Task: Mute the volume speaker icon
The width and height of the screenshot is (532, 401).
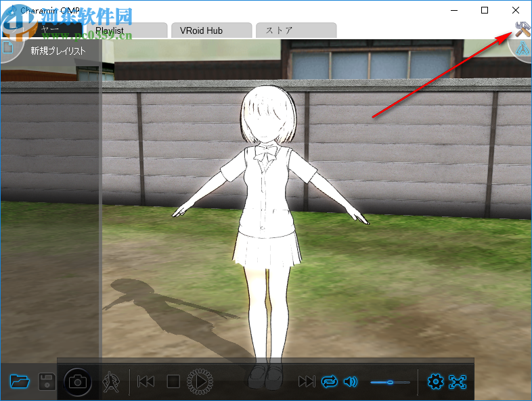Action: 351,381
